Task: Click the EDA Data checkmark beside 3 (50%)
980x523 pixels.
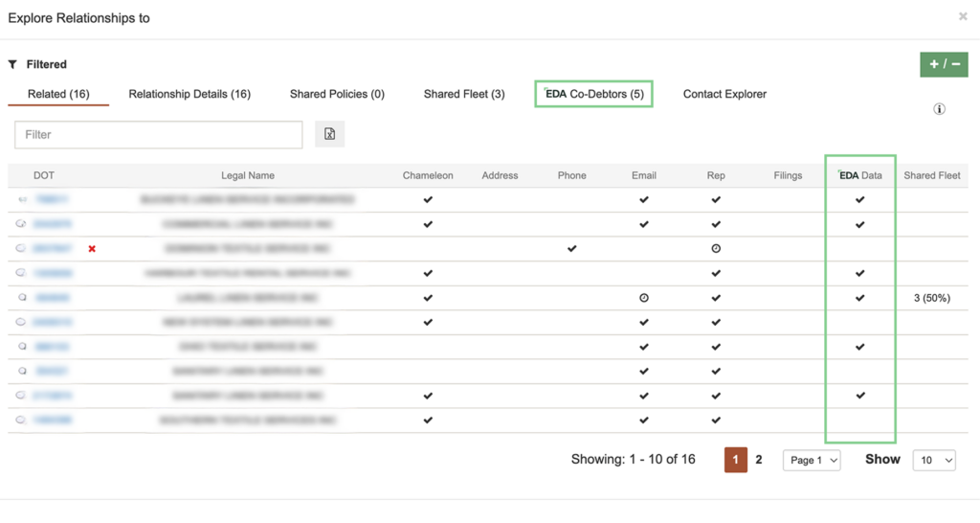Action: (x=859, y=298)
